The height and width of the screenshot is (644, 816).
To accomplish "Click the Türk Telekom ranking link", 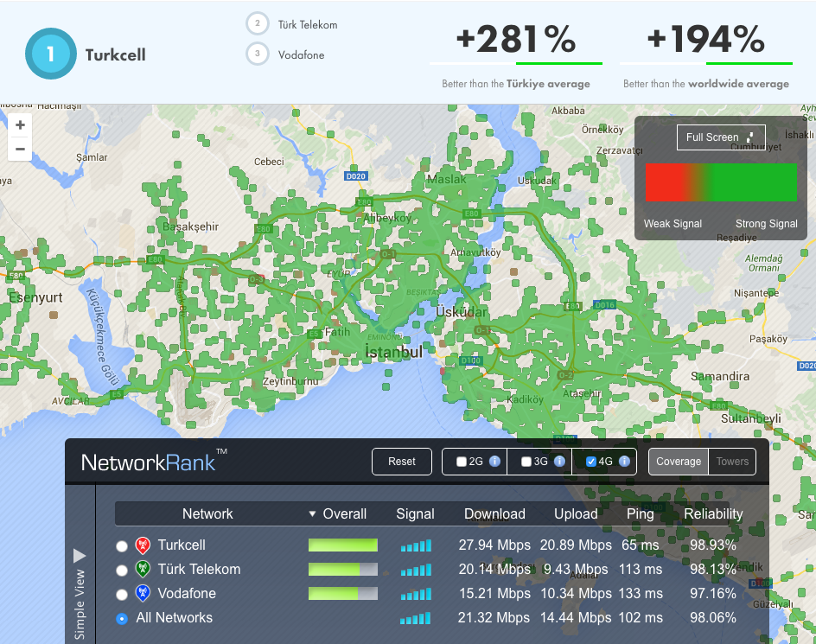I will tap(308, 25).
